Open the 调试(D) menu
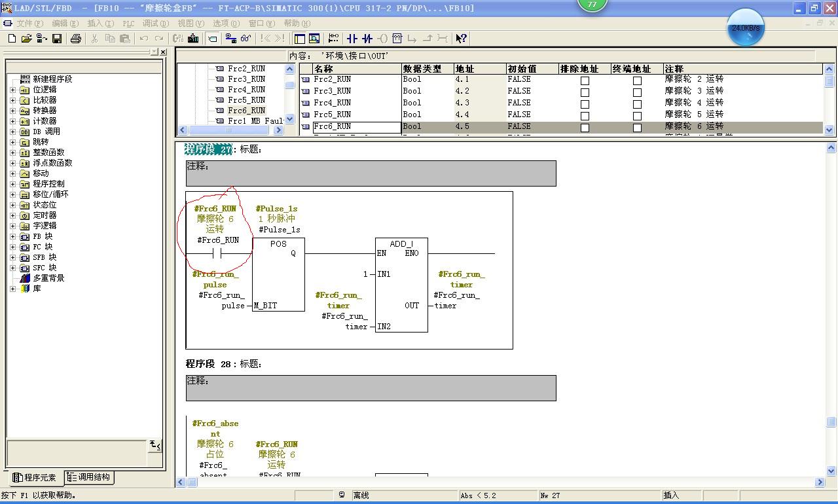Screen dimensions: 838x504 point(155,23)
